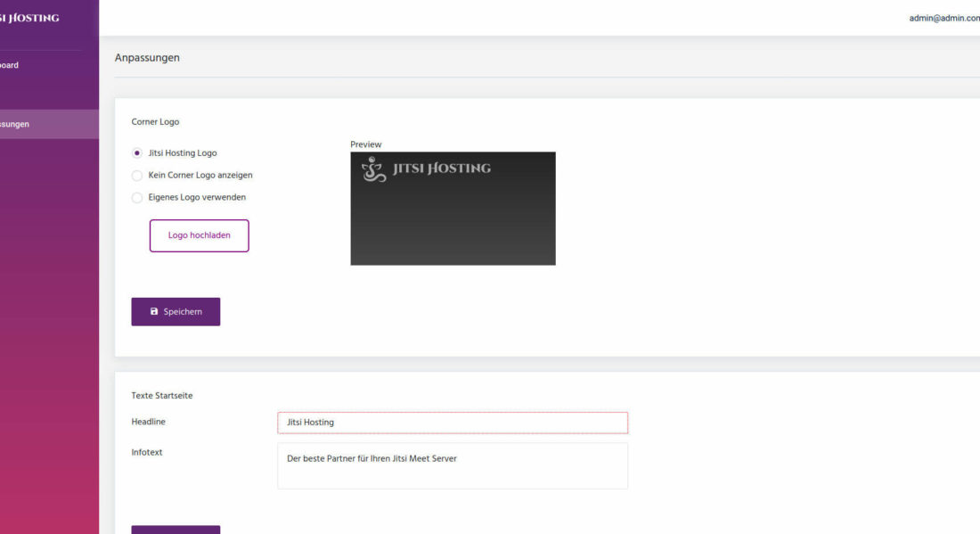
Task: Click the Jitsi Hosting logo in the sidebar
Action: tap(36, 17)
